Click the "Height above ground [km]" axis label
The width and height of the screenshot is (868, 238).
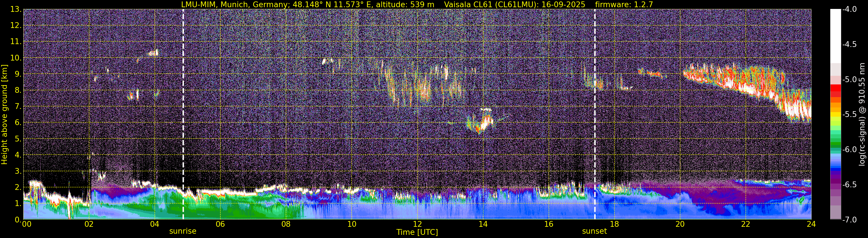coord(4,114)
